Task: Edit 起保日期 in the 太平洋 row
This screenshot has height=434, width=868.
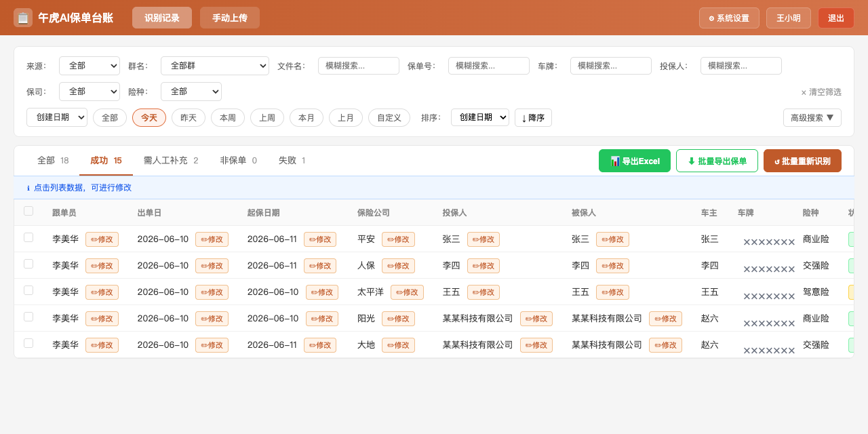Action: pyautogui.click(x=322, y=292)
